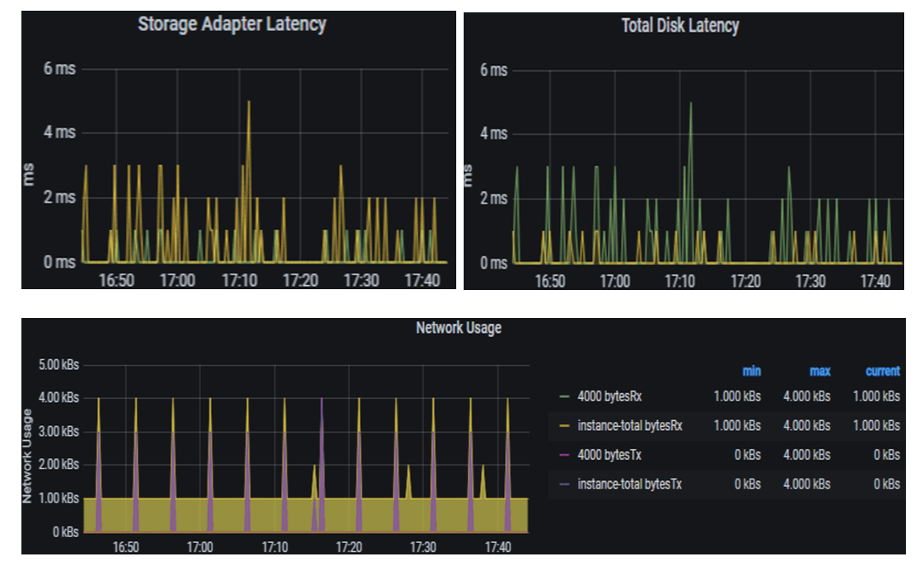
Task: Select the current value of instance-total bytesRx
Action: click(x=876, y=426)
